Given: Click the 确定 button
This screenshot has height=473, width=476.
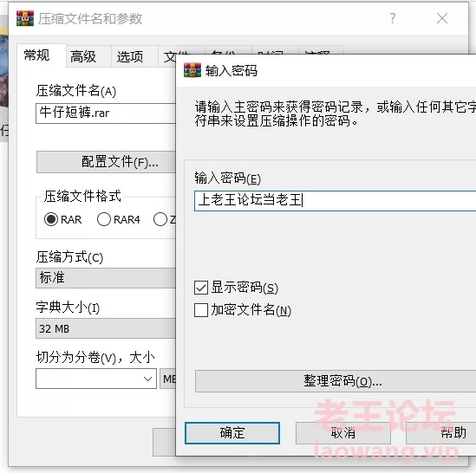Looking at the screenshot, I should (x=232, y=433).
